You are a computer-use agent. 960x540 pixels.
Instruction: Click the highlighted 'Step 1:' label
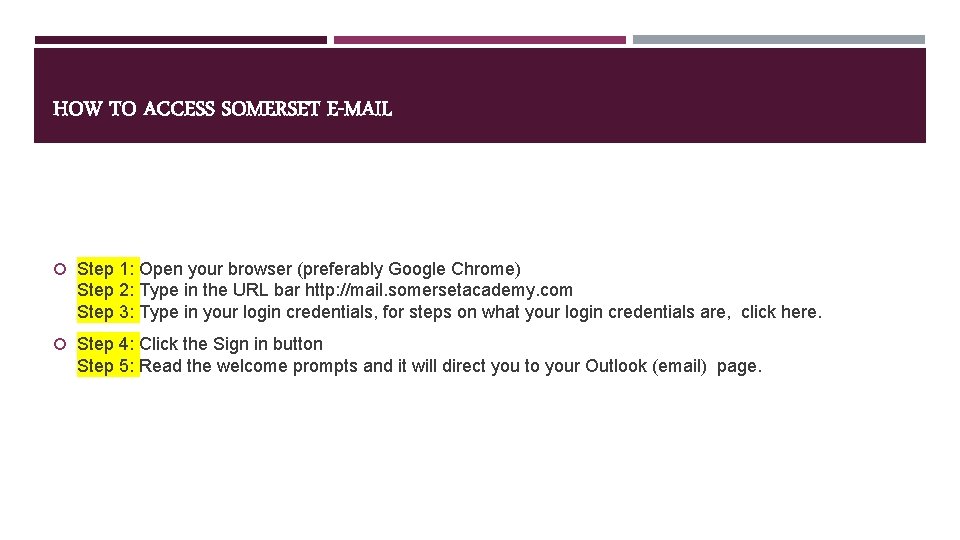[105, 269]
